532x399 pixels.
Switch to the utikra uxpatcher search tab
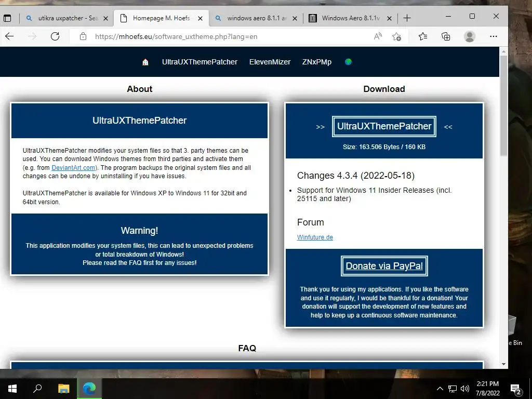point(68,18)
